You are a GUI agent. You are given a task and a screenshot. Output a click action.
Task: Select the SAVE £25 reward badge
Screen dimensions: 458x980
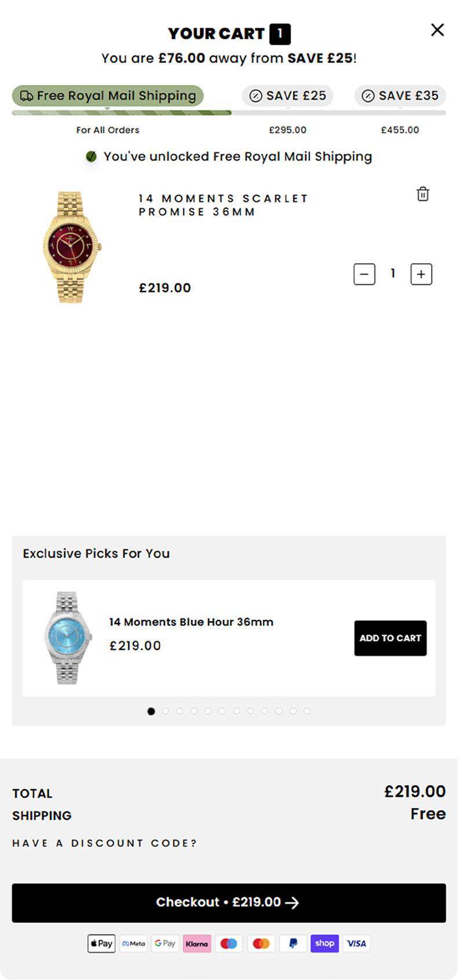click(x=288, y=96)
